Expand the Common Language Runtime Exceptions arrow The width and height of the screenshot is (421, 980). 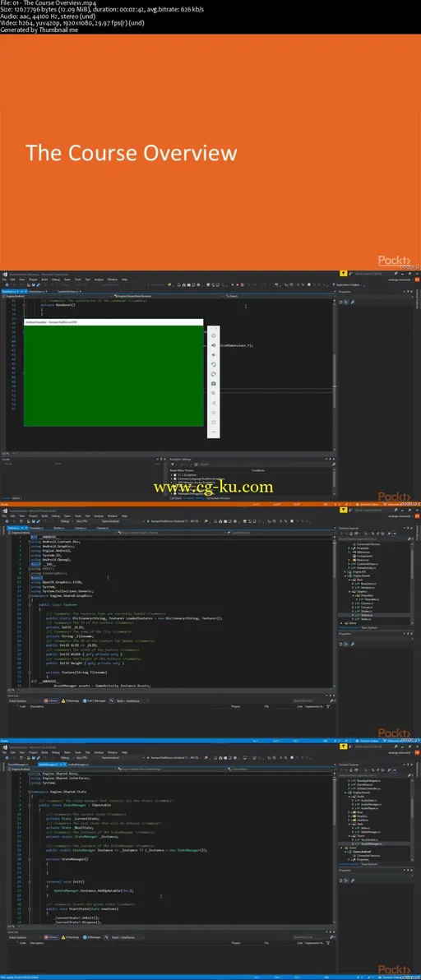(x=173, y=478)
